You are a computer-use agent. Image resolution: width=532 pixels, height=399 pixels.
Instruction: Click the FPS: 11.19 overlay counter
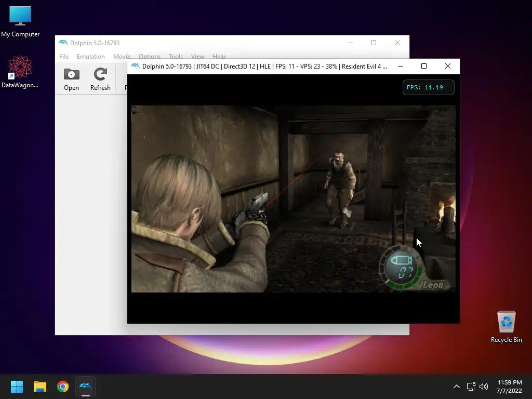(428, 87)
